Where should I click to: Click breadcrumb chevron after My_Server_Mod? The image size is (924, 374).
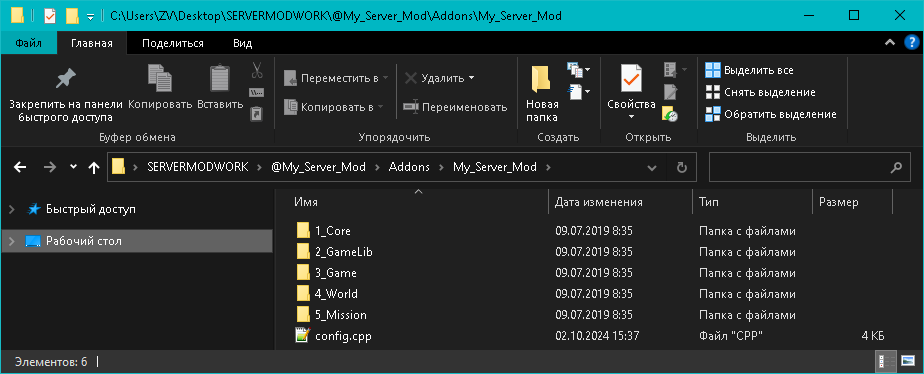[x=549, y=167]
